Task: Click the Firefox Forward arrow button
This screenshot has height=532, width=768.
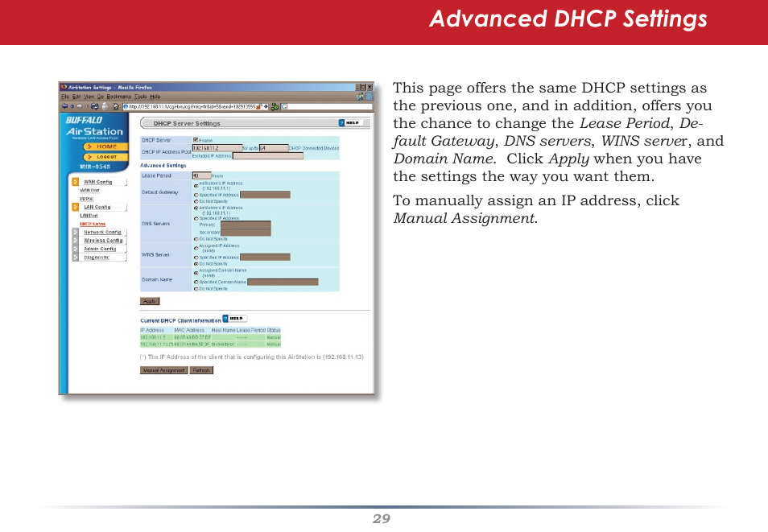Action: click(x=80, y=106)
